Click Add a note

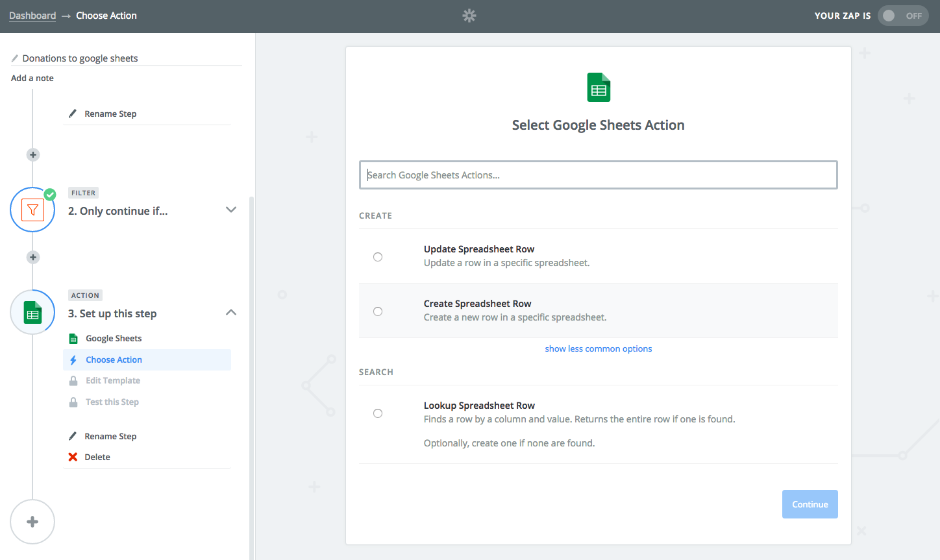point(32,78)
